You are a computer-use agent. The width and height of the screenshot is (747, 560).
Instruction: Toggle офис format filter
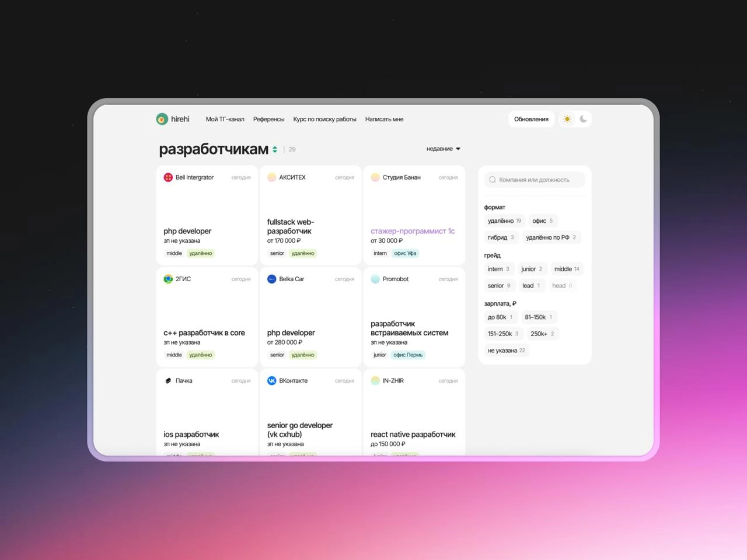(543, 220)
